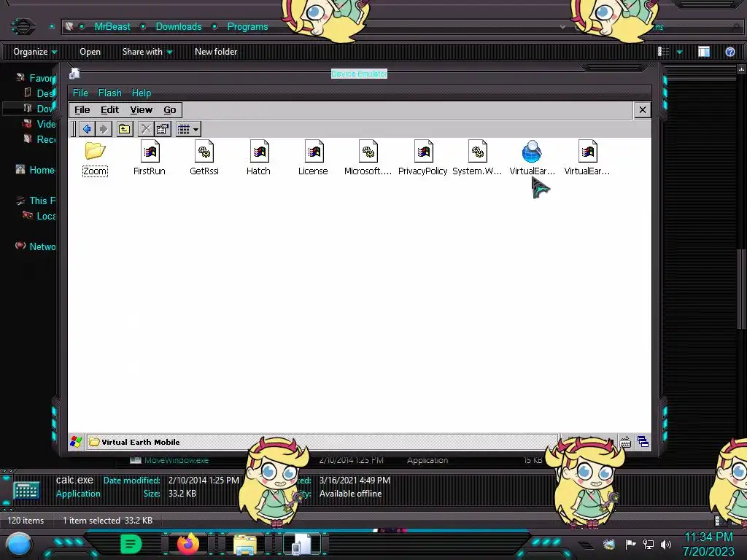Click Downloads in the address bar
Screen dimensions: 747x560
[179, 27]
